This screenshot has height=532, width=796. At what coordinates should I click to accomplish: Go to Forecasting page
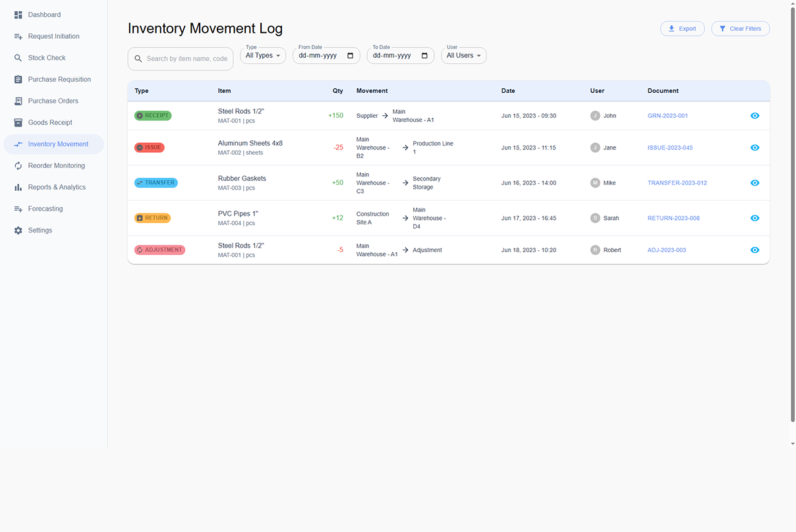coord(53,209)
